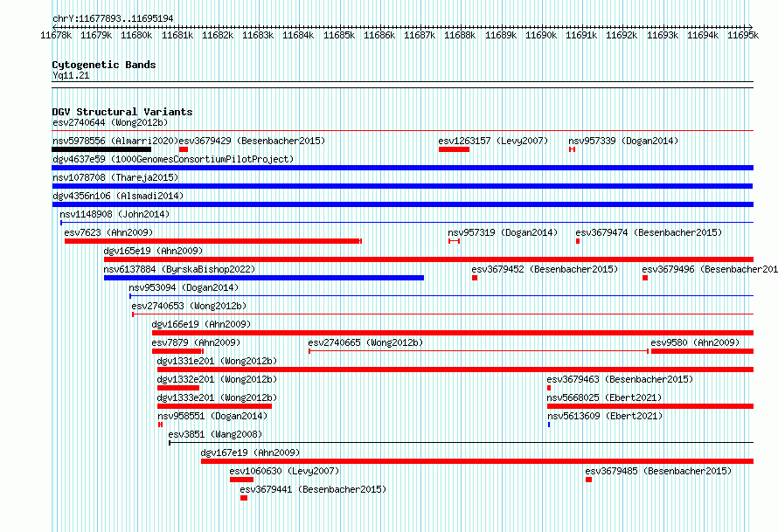Select the red esv9580 variant bar
778x532 pixels.
pyautogui.click(x=703, y=351)
